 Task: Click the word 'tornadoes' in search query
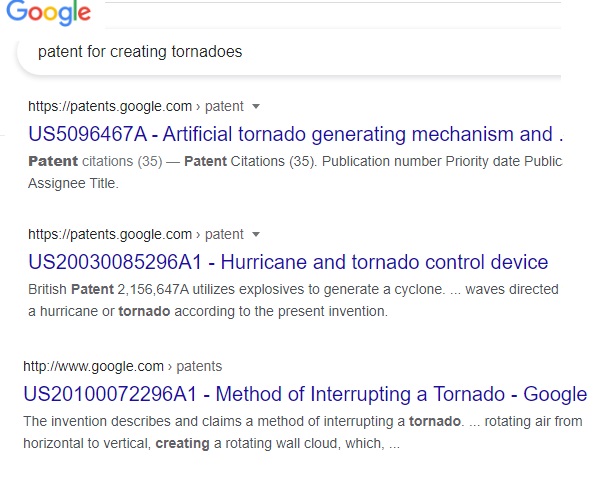pos(207,52)
